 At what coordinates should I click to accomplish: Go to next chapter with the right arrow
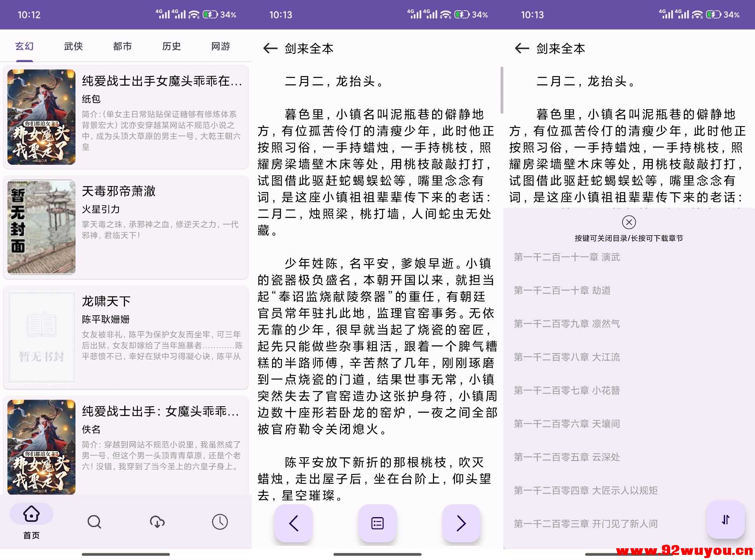461,523
